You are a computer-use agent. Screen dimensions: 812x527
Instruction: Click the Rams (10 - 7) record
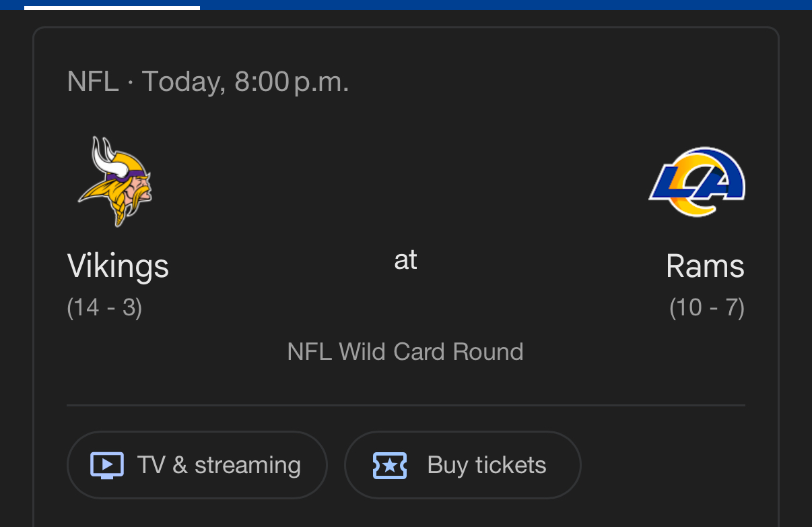tap(707, 307)
